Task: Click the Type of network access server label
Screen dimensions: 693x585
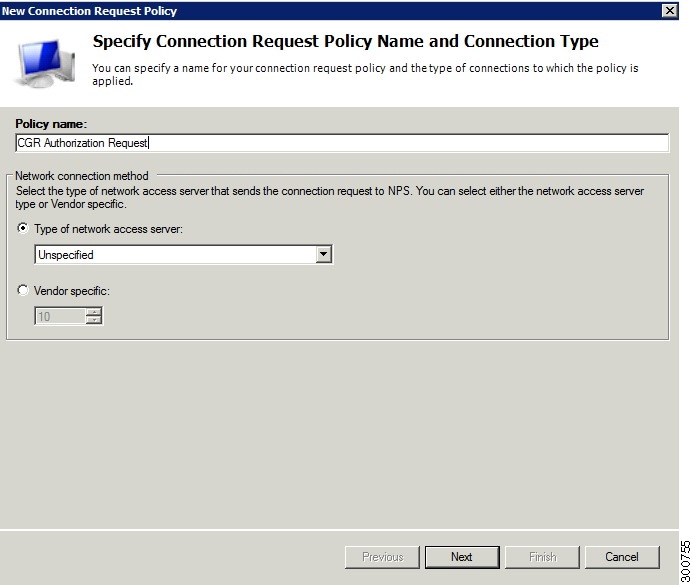Action: 108,229
